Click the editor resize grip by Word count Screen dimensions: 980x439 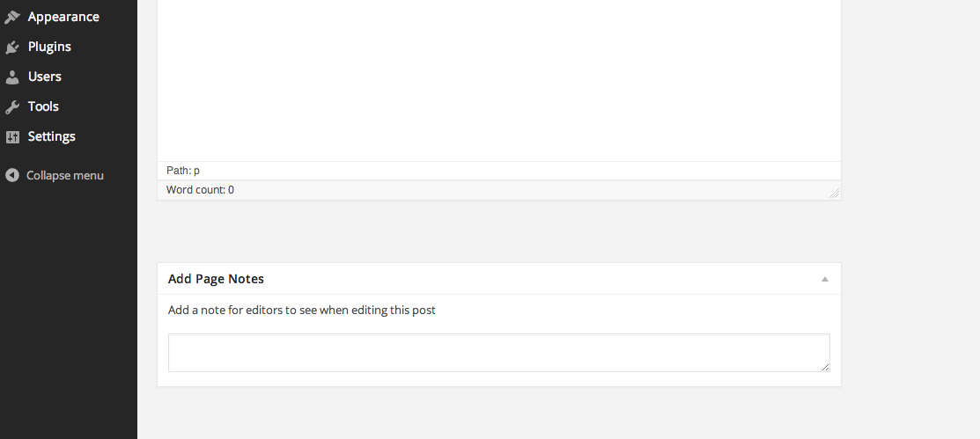(x=834, y=194)
